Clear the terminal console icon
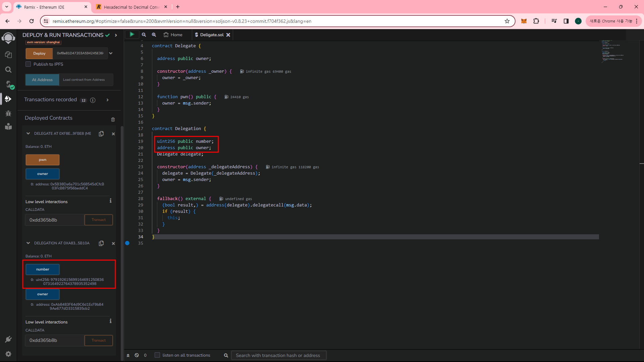The height and width of the screenshot is (362, 644). [137, 355]
